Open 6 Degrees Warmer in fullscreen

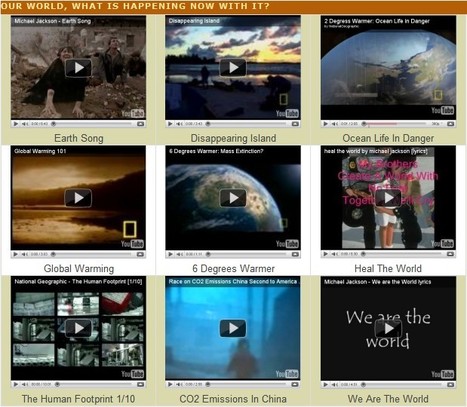click(x=295, y=254)
